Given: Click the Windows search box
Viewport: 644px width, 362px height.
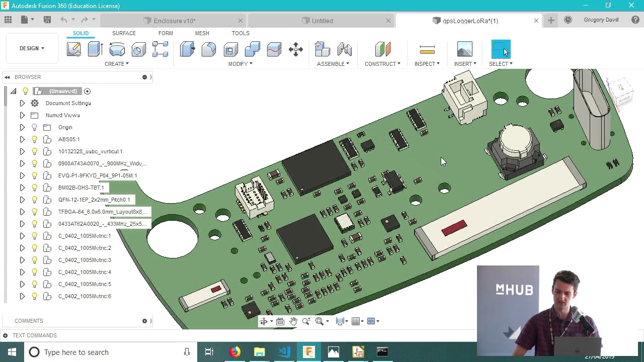Looking at the screenshot, I should coord(111,352).
